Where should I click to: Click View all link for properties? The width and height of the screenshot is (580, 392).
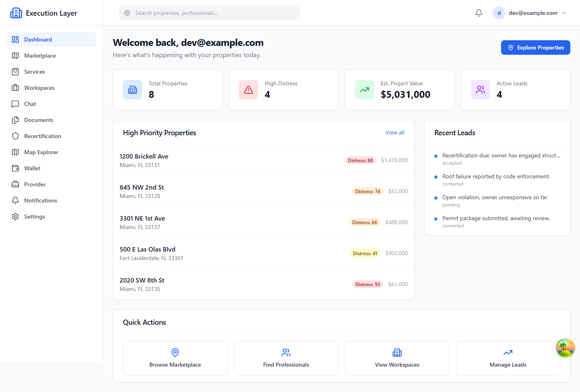pos(395,132)
